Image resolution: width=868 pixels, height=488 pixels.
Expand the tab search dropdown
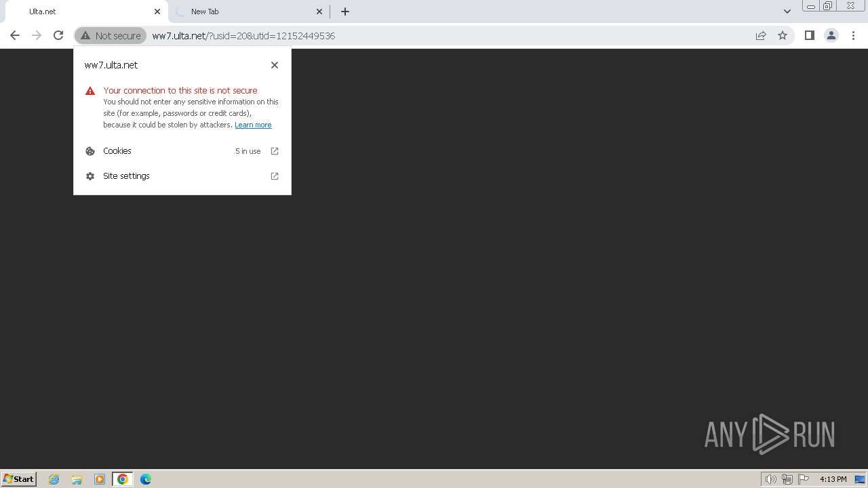tap(787, 12)
